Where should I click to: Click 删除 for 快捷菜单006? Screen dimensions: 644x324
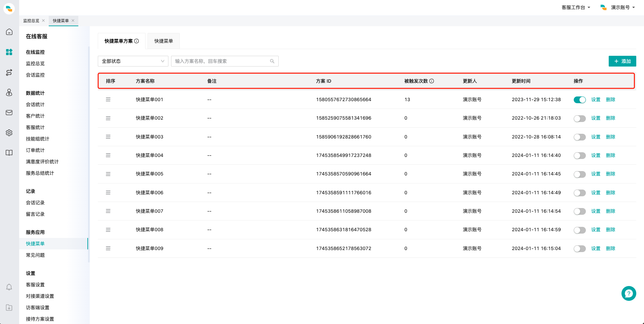610,193
